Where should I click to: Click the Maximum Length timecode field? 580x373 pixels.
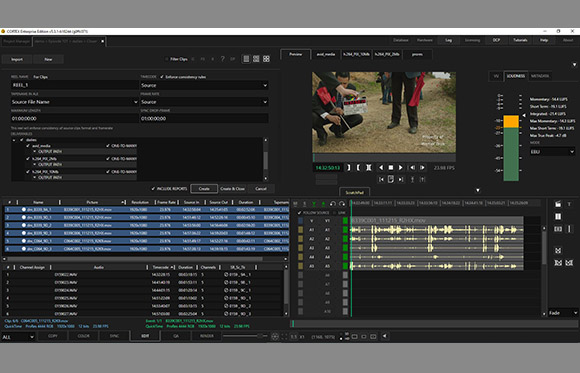click(75, 118)
